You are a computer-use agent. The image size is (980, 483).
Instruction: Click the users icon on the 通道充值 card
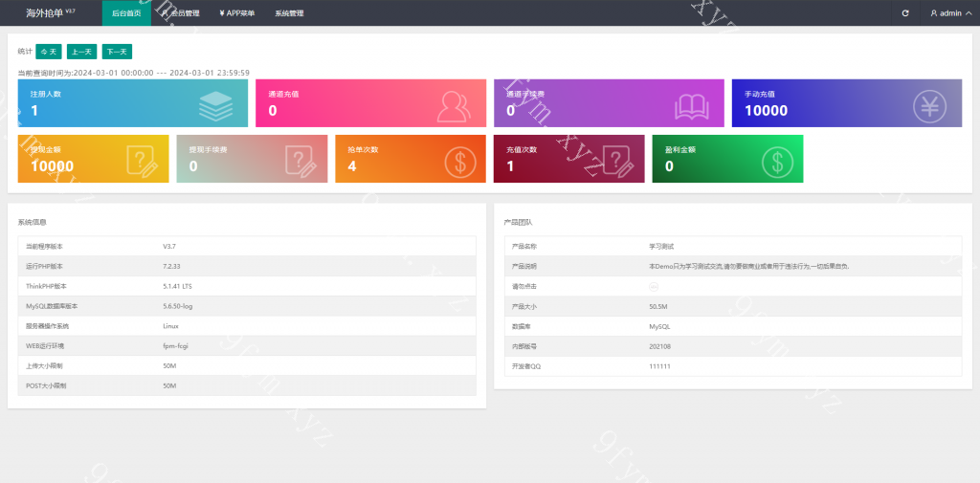pyautogui.click(x=454, y=106)
